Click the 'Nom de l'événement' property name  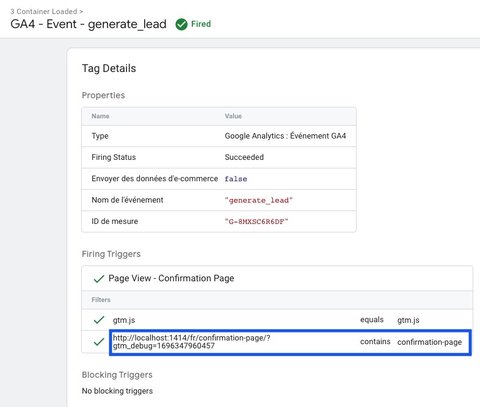point(127,200)
